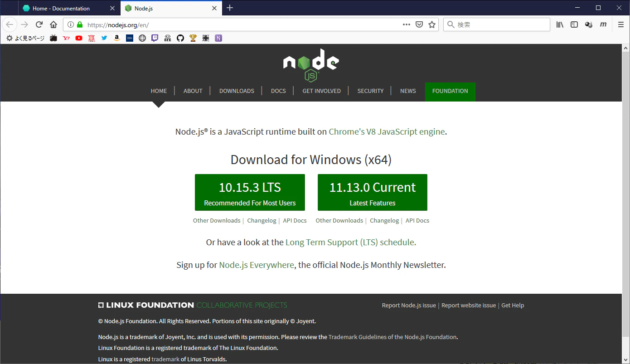Open the NEWS nav item

pos(408,91)
